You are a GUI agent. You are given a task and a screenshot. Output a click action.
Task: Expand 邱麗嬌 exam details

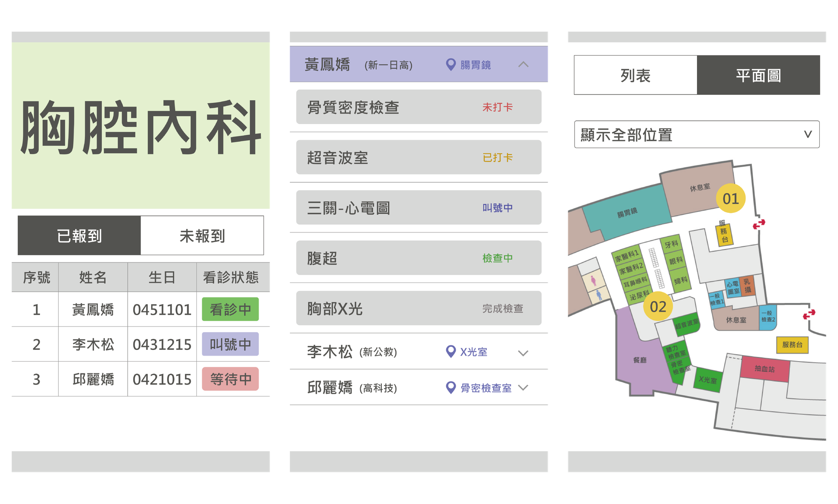pyautogui.click(x=523, y=387)
